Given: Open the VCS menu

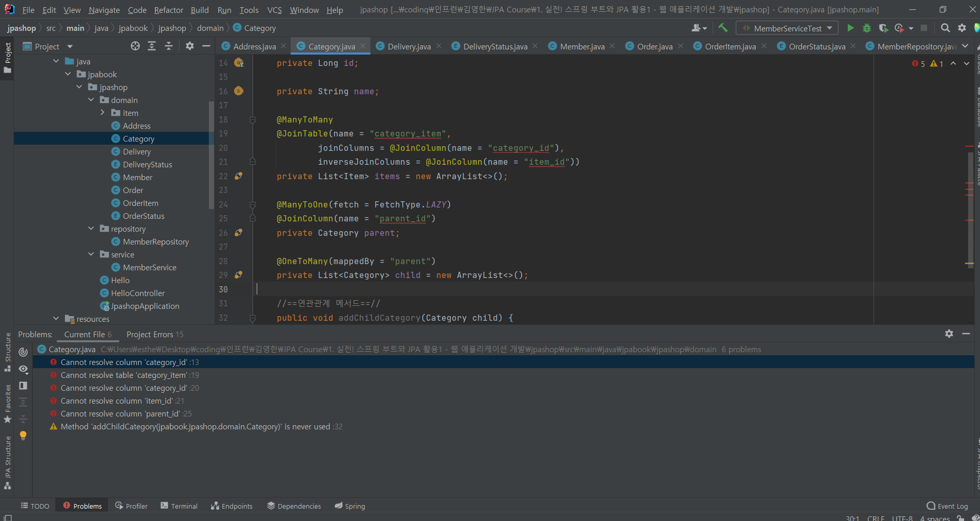Looking at the screenshot, I should pyautogui.click(x=274, y=10).
